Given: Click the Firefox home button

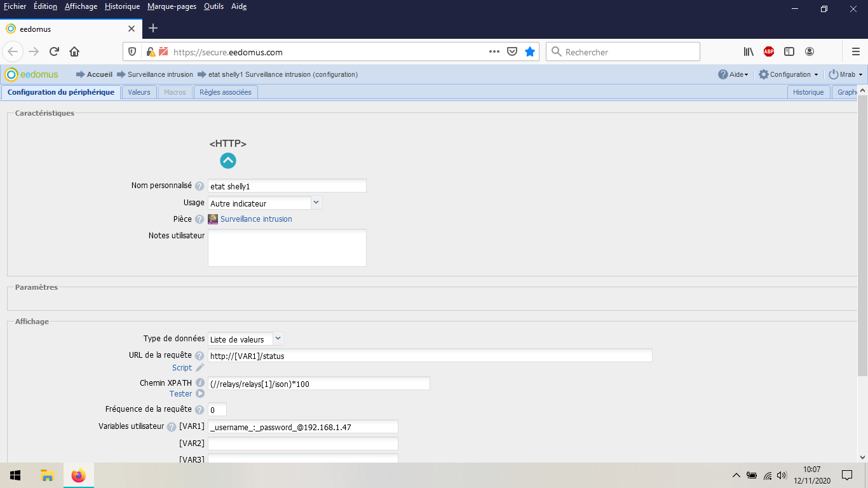Looking at the screenshot, I should coord(74,52).
